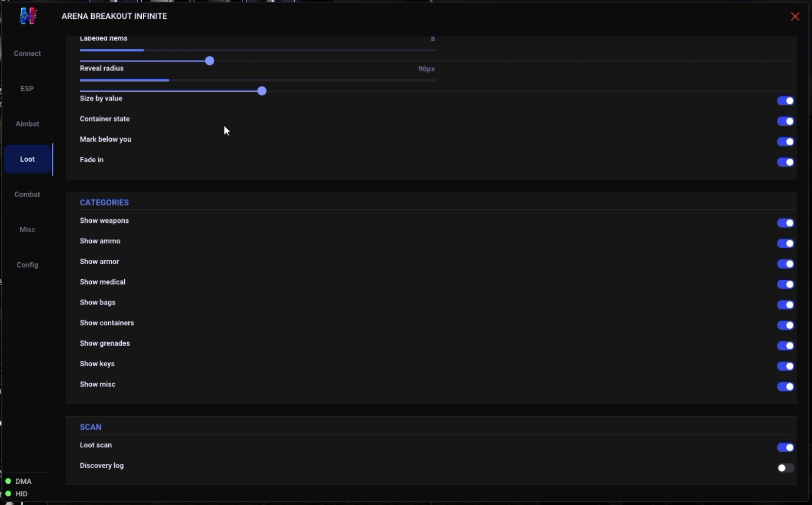Turn off the Show misc switch
The height and width of the screenshot is (505, 812).
[786, 387]
